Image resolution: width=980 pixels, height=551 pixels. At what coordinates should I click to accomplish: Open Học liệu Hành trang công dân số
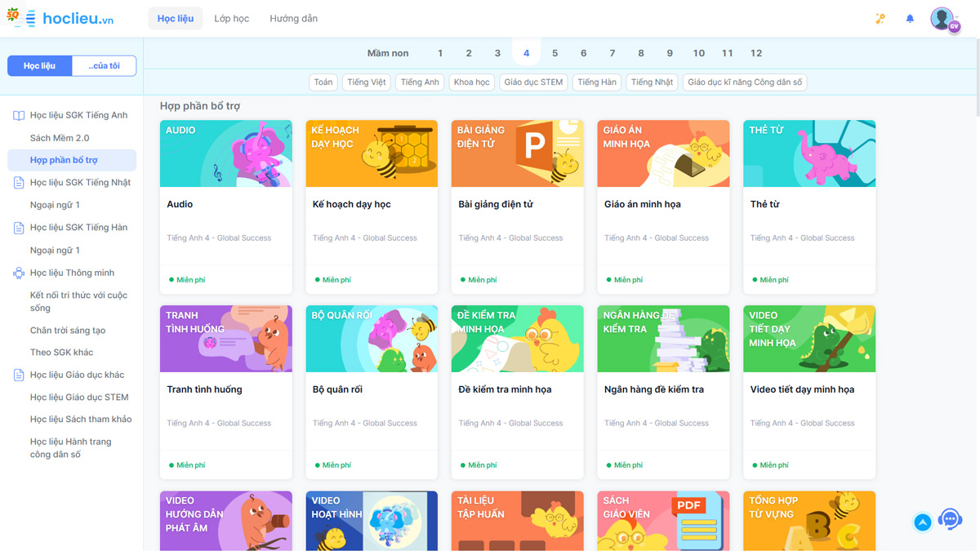click(x=71, y=448)
